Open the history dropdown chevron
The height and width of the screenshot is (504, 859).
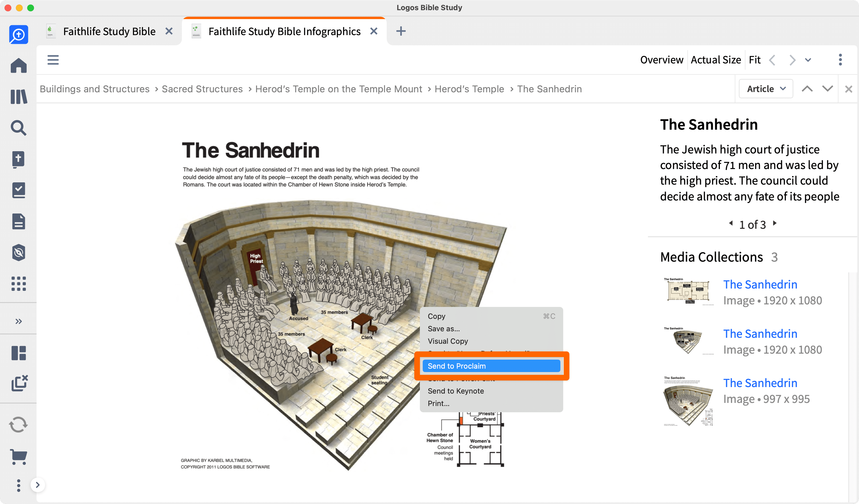click(x=808, y=60)
